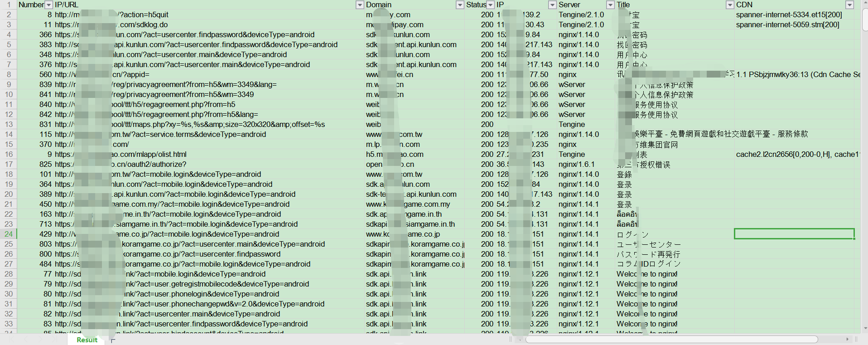Select the Server cell nginx/1.6.1
868x345 pixels.
coord(586,164)
